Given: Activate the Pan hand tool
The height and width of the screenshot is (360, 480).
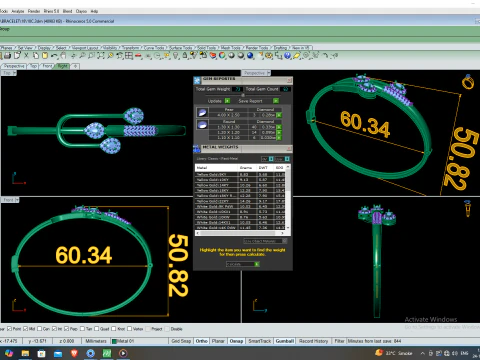Looking at the screenshot, I should (x=63, y=56).
